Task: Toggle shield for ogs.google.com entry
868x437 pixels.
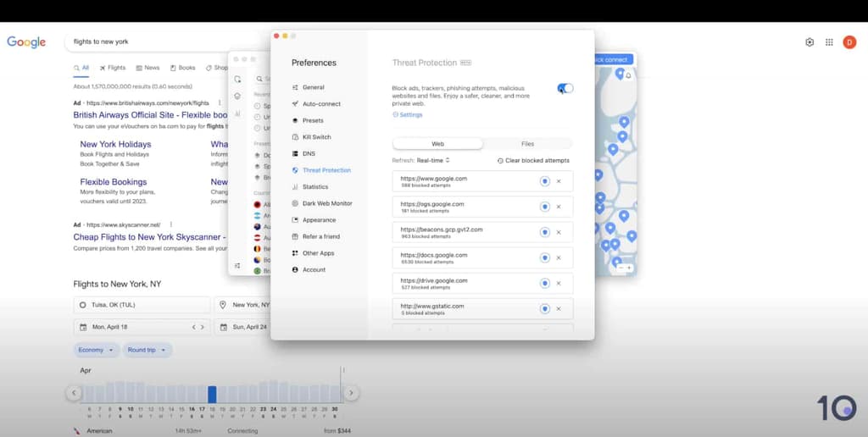Action: [x=545, y=207]
